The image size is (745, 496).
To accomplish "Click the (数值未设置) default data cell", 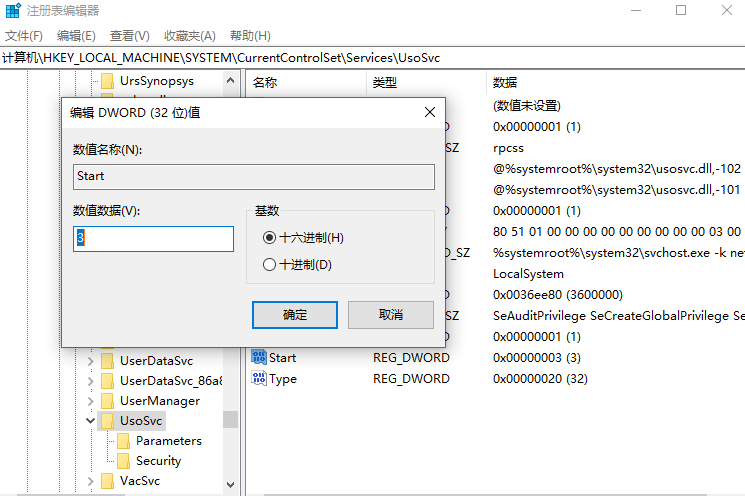I will (526, 105).
